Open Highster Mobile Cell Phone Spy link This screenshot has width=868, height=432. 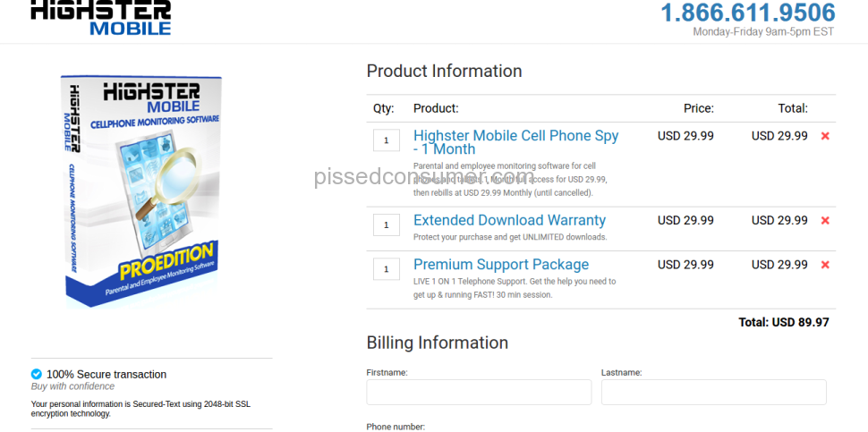[516, 142]
